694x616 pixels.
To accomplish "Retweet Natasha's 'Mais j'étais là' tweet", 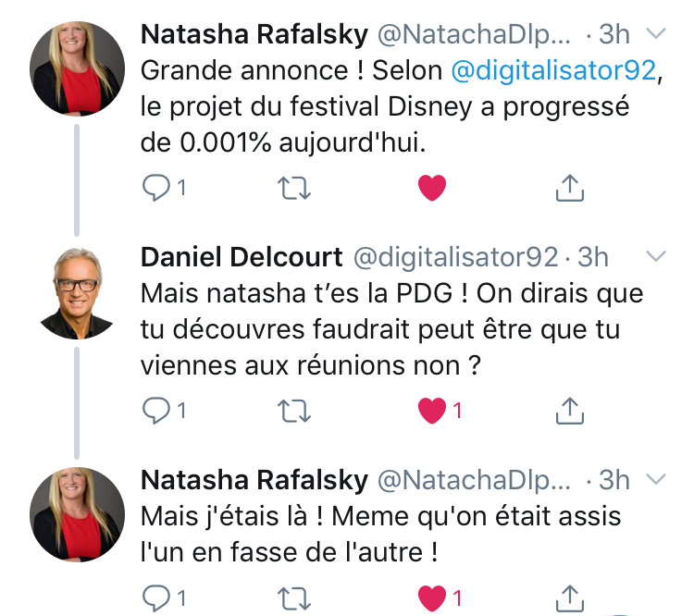I will (x=295, y=597).
